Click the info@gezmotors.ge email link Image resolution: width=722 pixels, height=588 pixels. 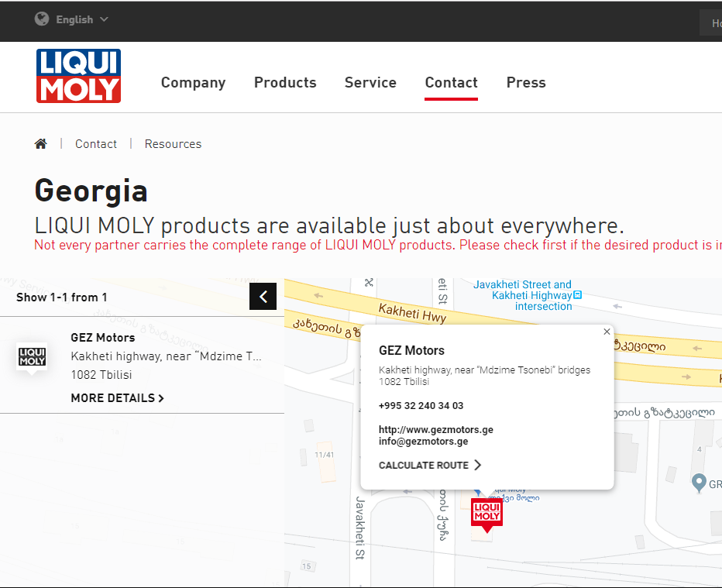point(423,442)
